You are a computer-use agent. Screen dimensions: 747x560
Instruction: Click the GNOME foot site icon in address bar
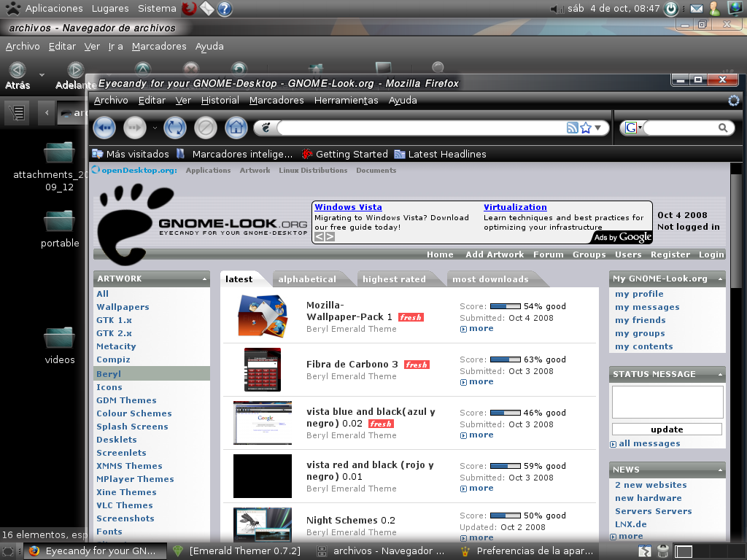[x=266, y=127]
